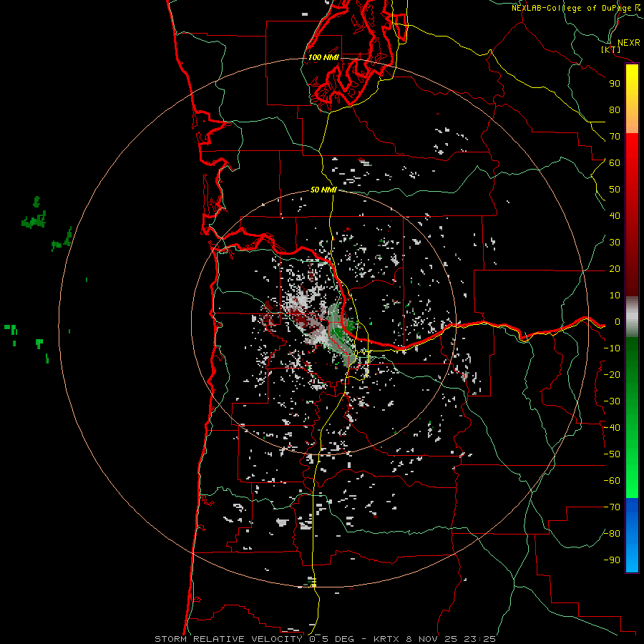This screenshot has height=644, width=644.
Task: Click the NEXR label at the right edge
Action: tap(629, 43)
